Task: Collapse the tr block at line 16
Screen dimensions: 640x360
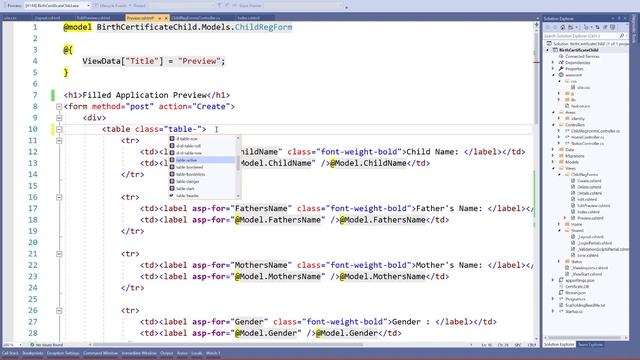Action: tap(59, 197)
